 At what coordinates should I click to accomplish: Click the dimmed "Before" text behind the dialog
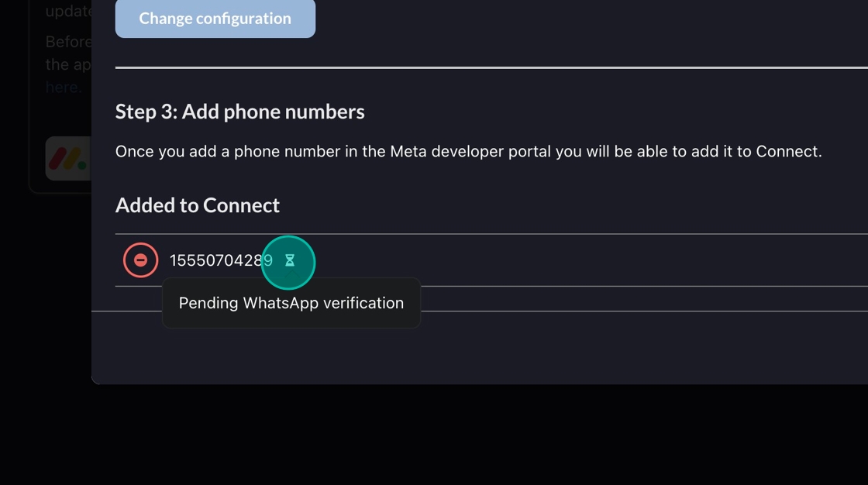coord(68,42)
